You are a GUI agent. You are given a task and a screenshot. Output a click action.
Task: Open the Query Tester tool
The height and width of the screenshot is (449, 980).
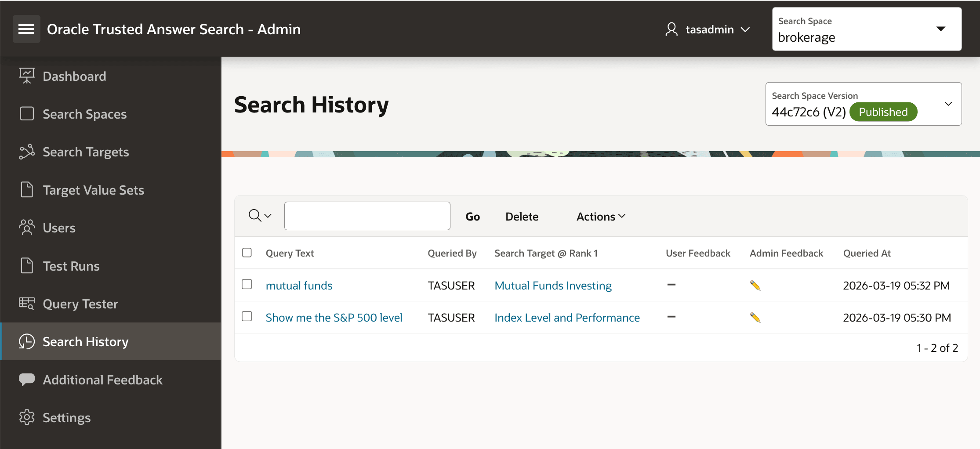tap(80, 304)
